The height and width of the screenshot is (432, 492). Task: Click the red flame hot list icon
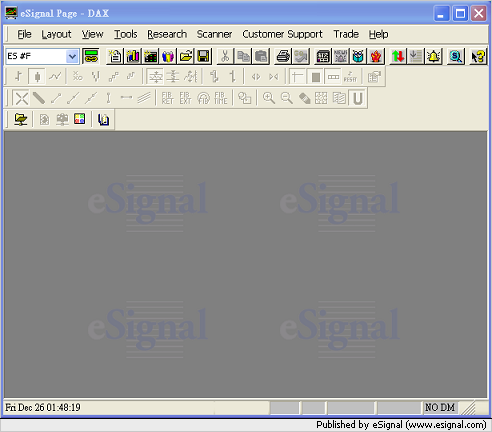click(376, 56)
